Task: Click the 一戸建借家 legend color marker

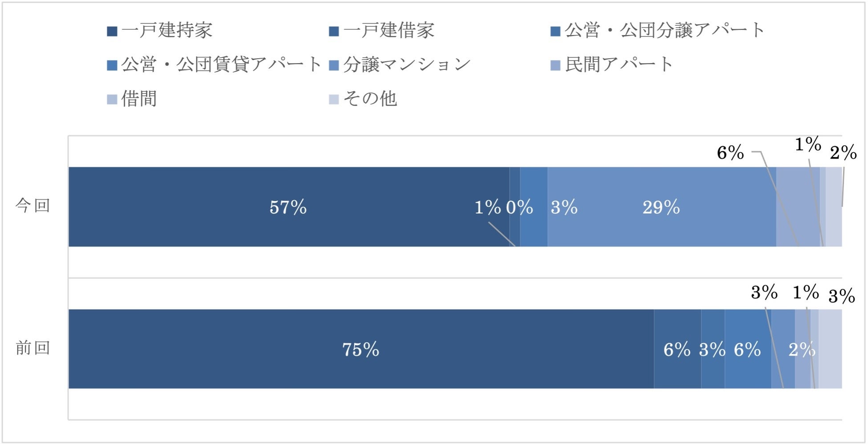Action: click(x=334, y=32)
